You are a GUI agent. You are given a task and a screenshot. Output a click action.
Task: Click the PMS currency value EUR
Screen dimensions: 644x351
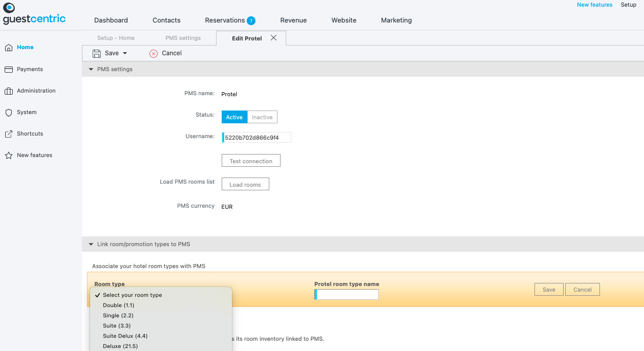(227, 207)
